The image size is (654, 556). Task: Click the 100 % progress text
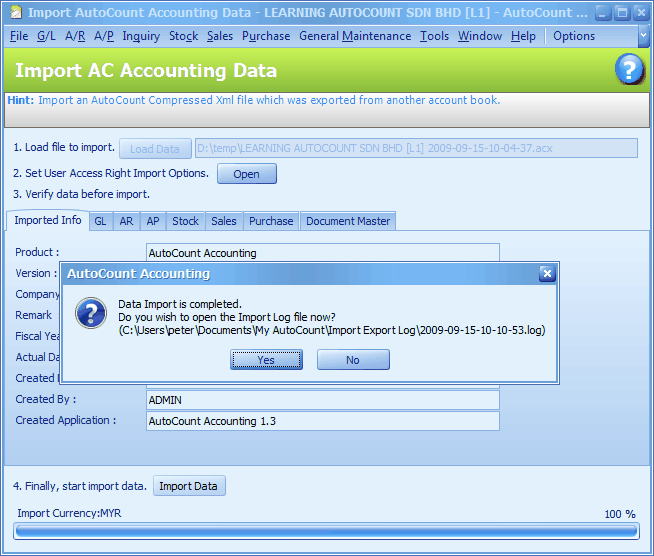coord(620,514)
